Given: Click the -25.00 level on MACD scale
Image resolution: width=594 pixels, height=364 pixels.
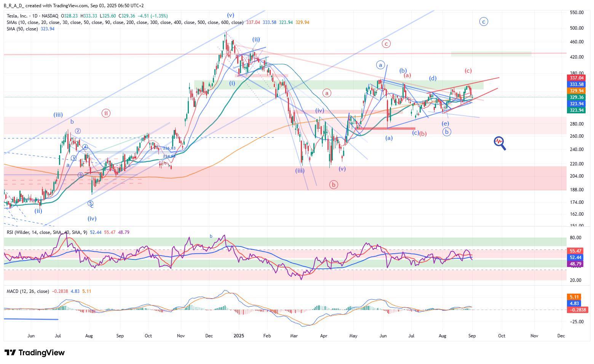Looking at the screenshot, I should coord(576,322).
